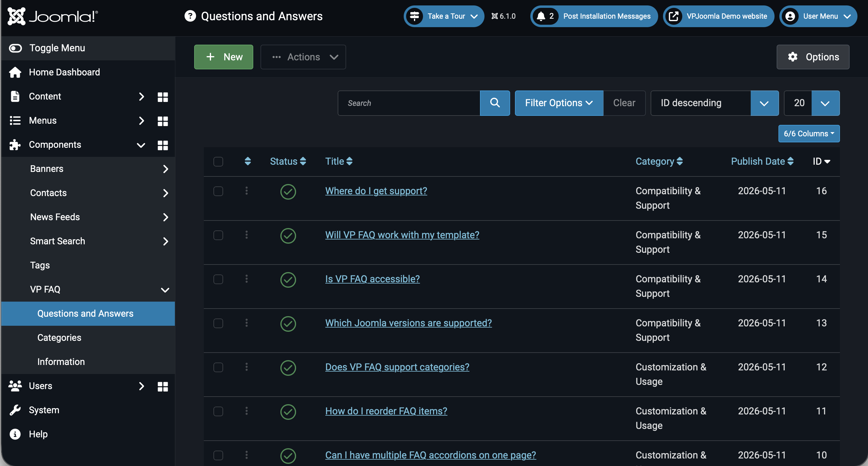Click the Home Dashboard house icon
Image resolution: width=868 pixels, height=466 pixels.
point(15,72)
